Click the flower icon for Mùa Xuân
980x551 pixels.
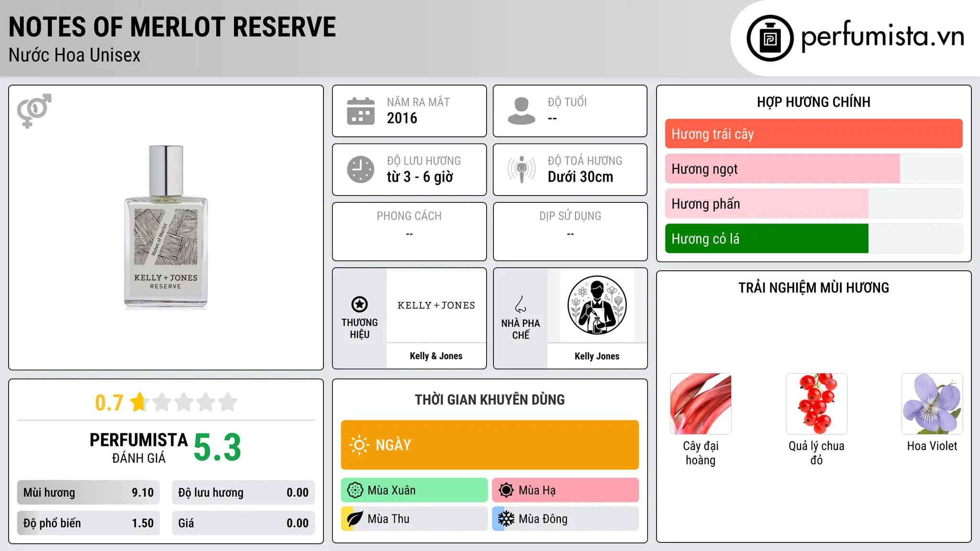[x=355, y=490]
